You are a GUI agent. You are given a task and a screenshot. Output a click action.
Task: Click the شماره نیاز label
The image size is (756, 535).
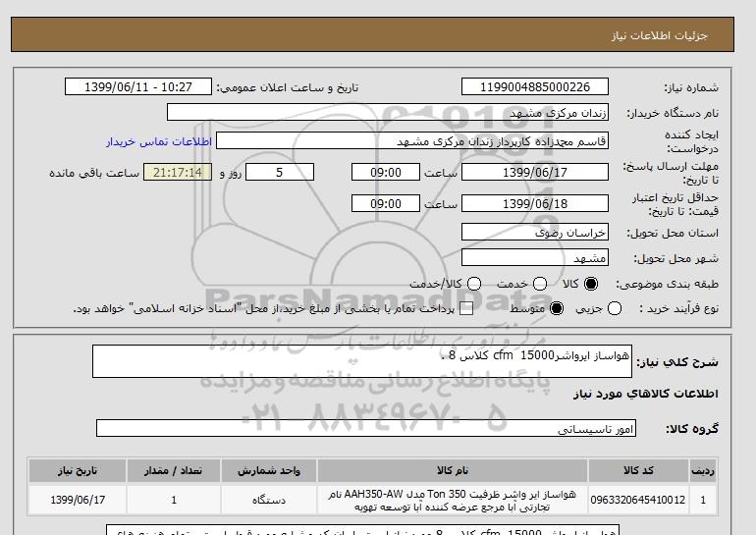click(x=691, y=87)
